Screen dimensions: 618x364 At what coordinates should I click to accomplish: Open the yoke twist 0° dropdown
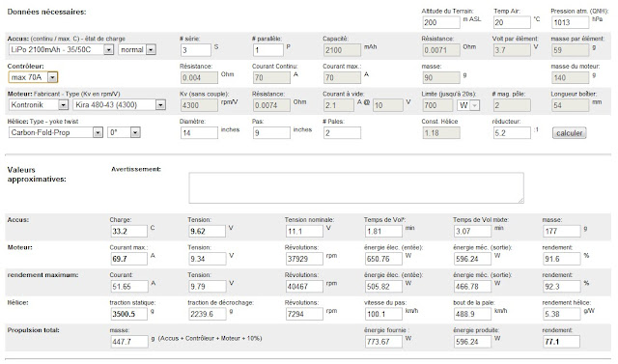[124, 132]
